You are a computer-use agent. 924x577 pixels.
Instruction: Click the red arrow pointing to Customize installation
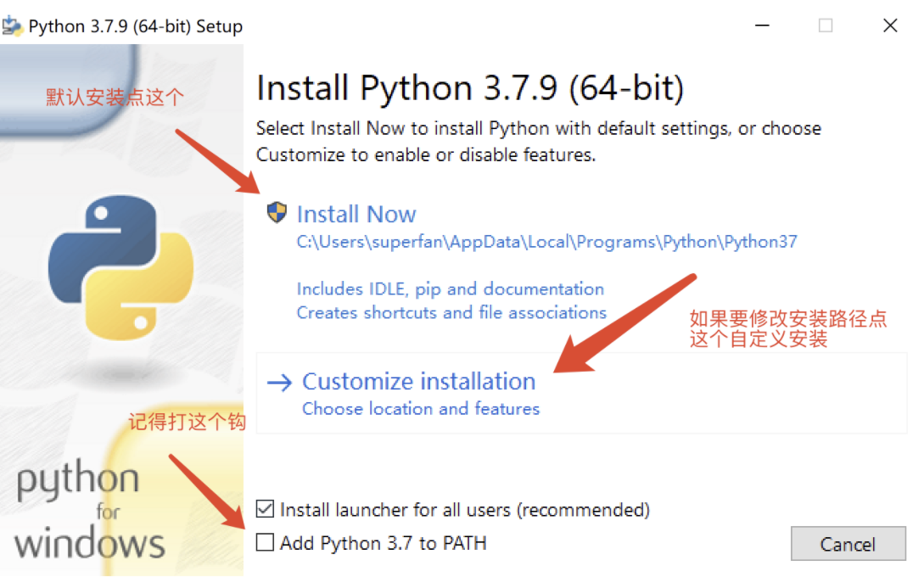pos(625,323)
